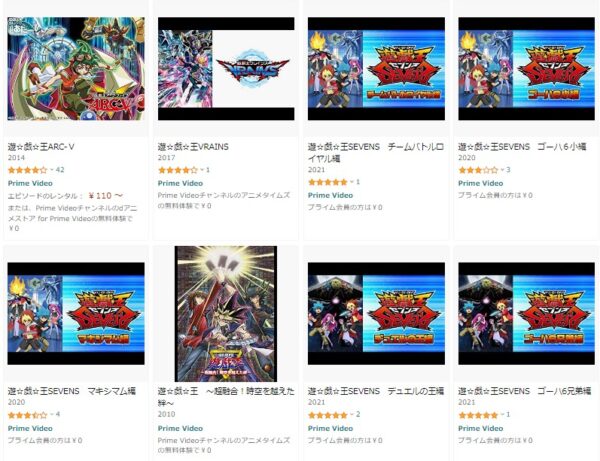The image size is (600, 461).
Task: Open the 超融合 movie poster thumbnail
Action: pos(226,313)
